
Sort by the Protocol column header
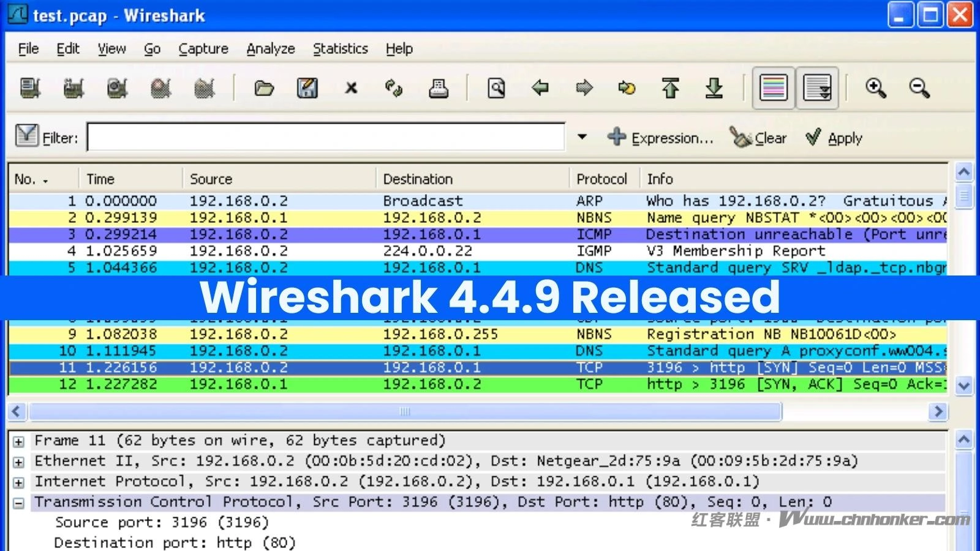click(x=605, y=179)
